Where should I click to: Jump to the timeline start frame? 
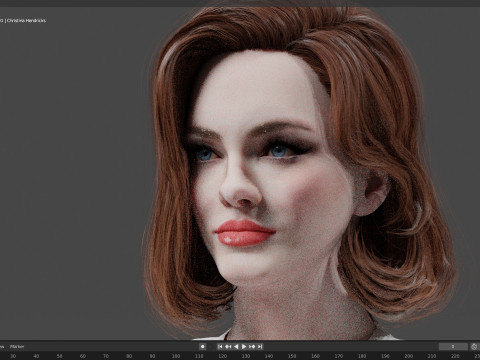click(x=220, y=347)
